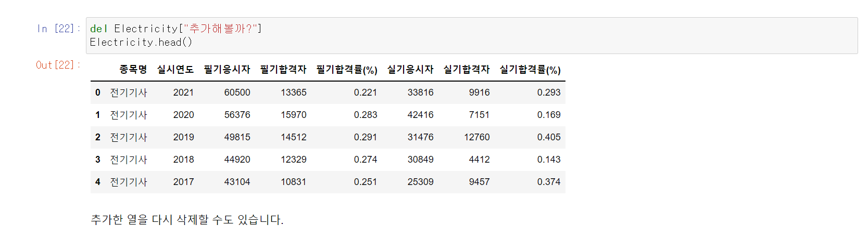The image size is (868, 251).
Task: Click the value 0.405
Action: pos(549,137)
